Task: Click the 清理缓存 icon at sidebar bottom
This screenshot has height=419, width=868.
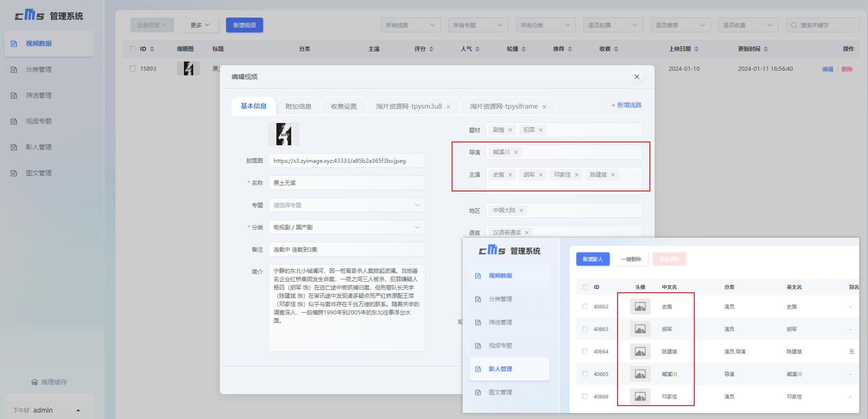Action: coord(35,382)
